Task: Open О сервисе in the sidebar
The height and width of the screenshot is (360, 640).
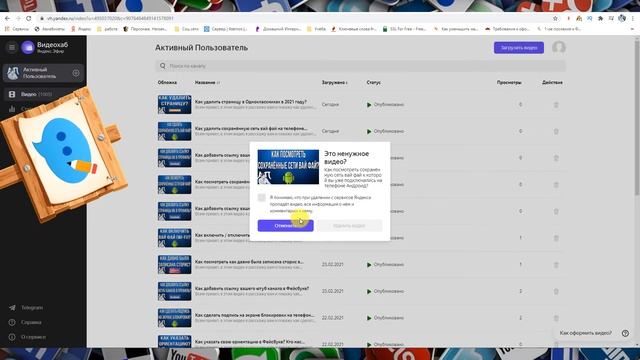Action: (28, 337)
